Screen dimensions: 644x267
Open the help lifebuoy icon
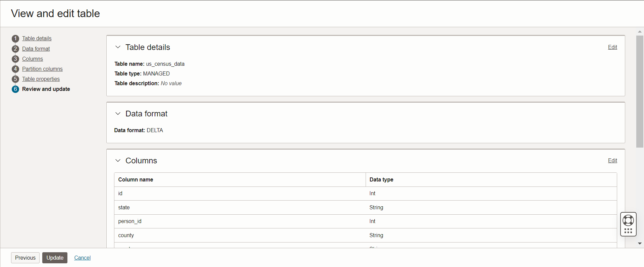(x=628, y=220)
